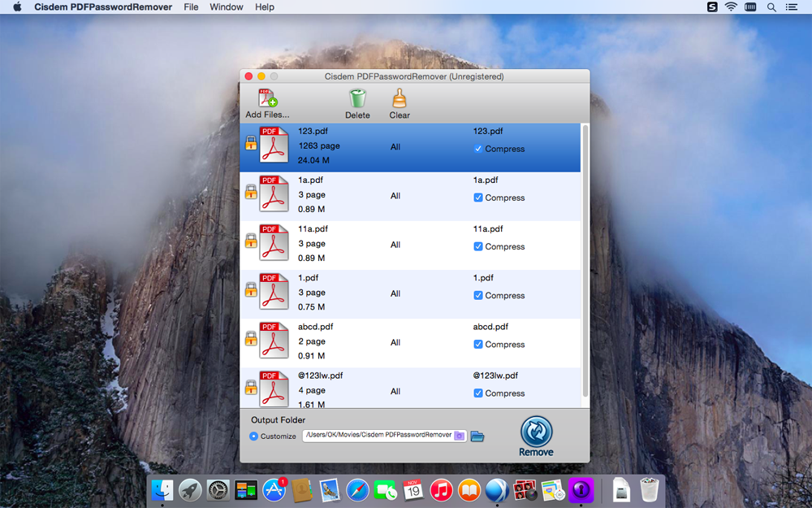The image size is (812, 508).
Task: Open the Cisdem PDFPasswordRemover application menu
Action: click(x=103, y=7)
